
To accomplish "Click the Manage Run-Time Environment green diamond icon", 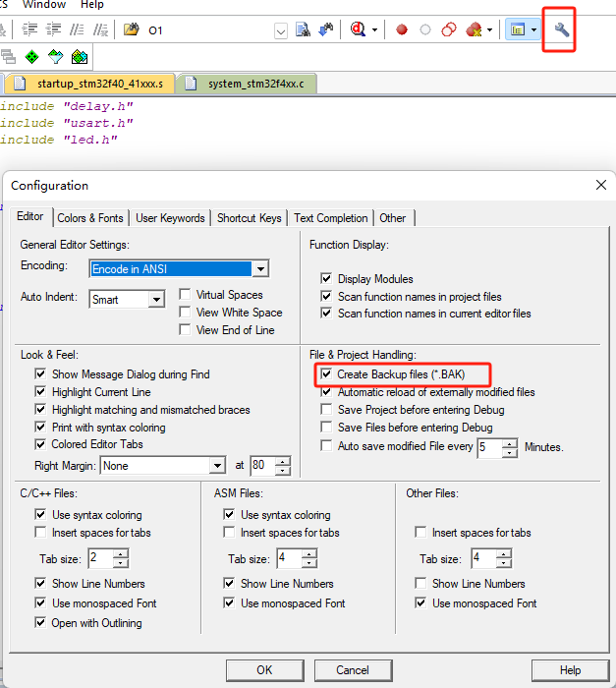I will (x=32, y=57).
